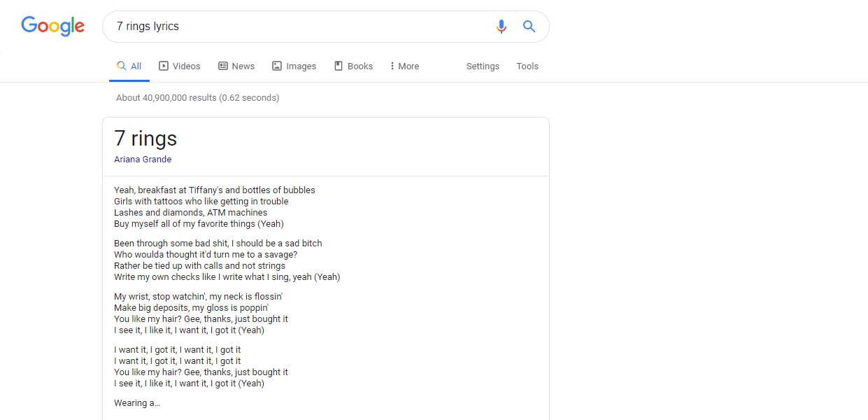The width and height of the screenshot is (868, 420).
Task: Focus the search box containing "7 rings lyrics"
Action: point(301,27)
